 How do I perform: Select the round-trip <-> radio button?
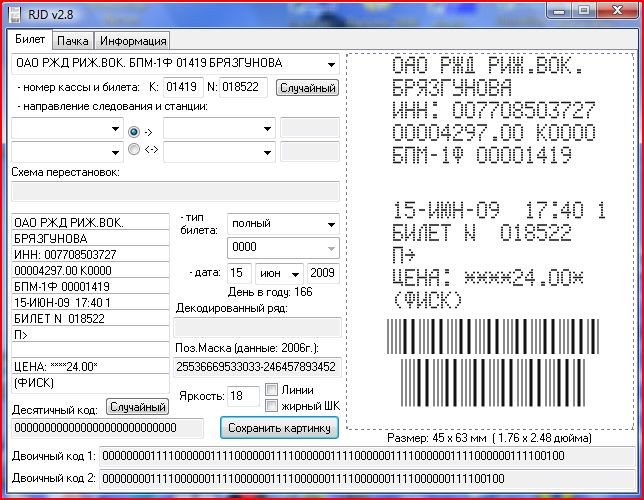pos(133,149)
